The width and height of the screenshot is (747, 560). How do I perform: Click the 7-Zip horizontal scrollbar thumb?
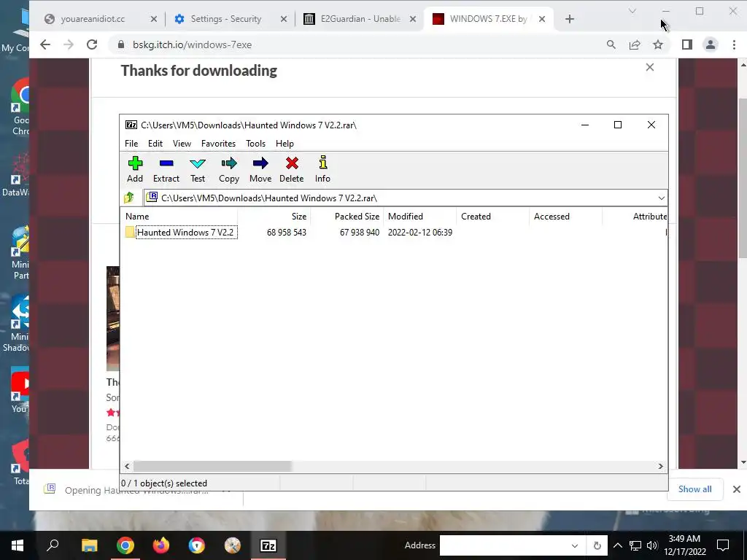(x=212, y=466)
